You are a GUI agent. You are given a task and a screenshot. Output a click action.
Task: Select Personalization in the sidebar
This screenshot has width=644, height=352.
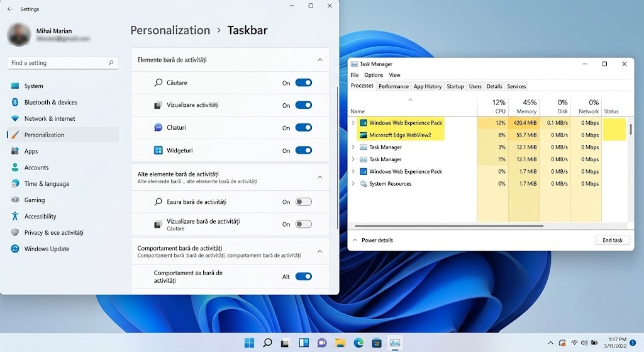pos(63,135)
